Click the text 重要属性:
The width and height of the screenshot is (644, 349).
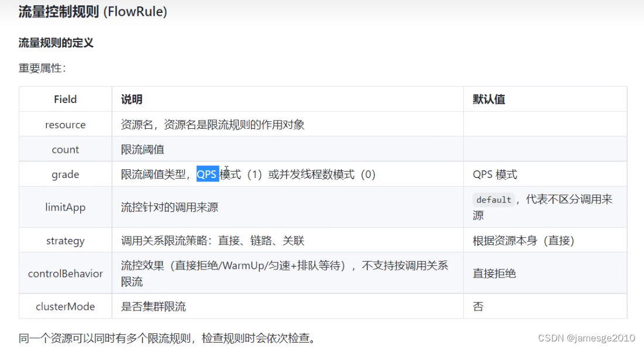(x=42, y=68)
